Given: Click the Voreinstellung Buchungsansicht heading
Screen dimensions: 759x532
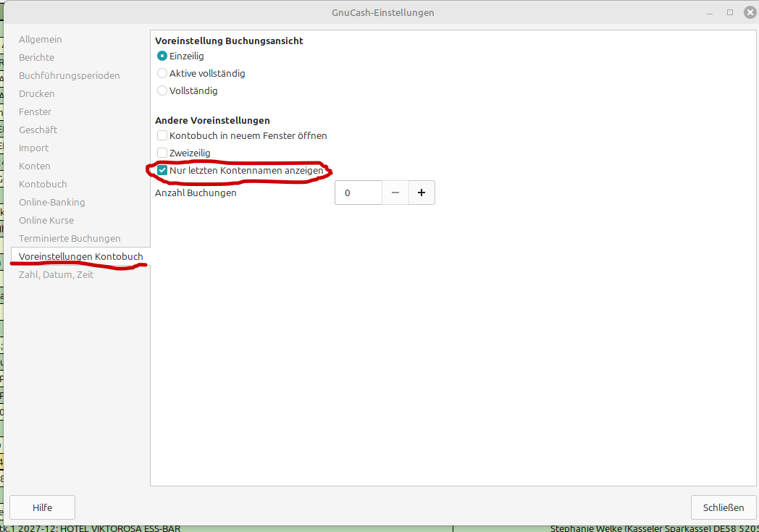Looking at the screenshot, I should point(229,41).
